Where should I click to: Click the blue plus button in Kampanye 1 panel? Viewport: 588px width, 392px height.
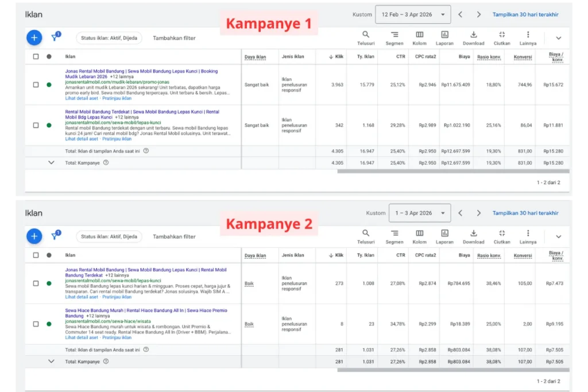coord(34,38)
